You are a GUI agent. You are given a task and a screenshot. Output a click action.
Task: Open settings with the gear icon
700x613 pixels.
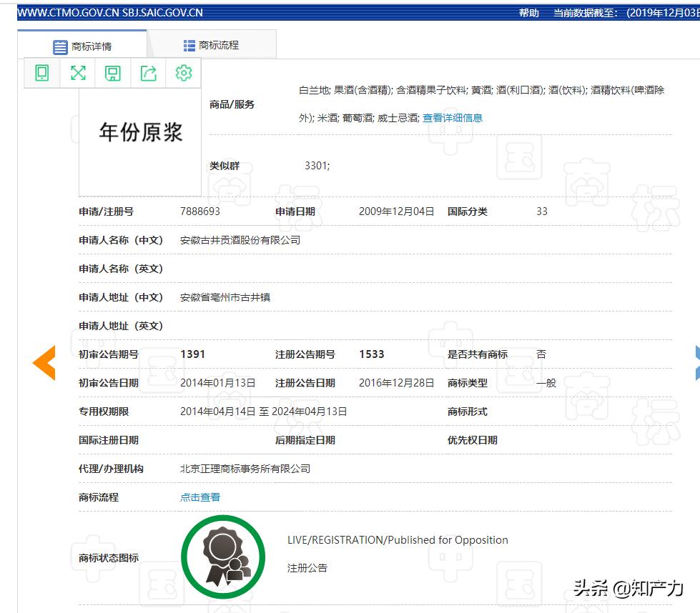coord(184,73)
